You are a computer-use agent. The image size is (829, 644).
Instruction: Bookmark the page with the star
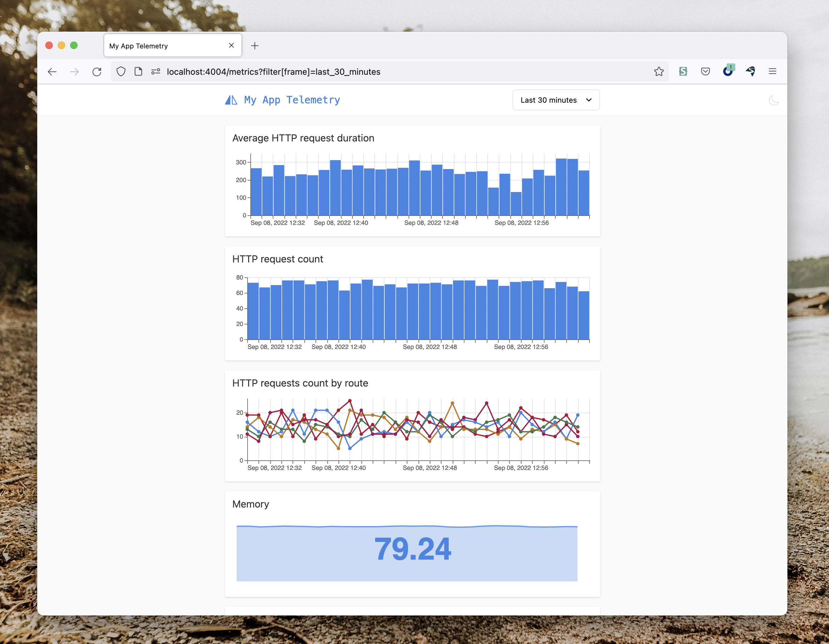click(x=659, y=71)
